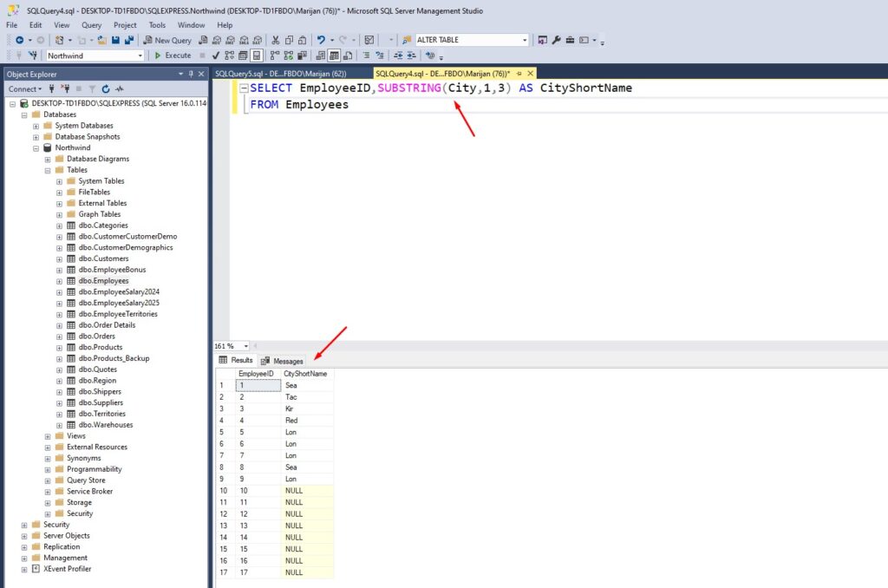Image resolution: width=888 pixels, height=588 pixels.
Task: Undo the last action
Action: pyautogui.click(x=321, y=40)
